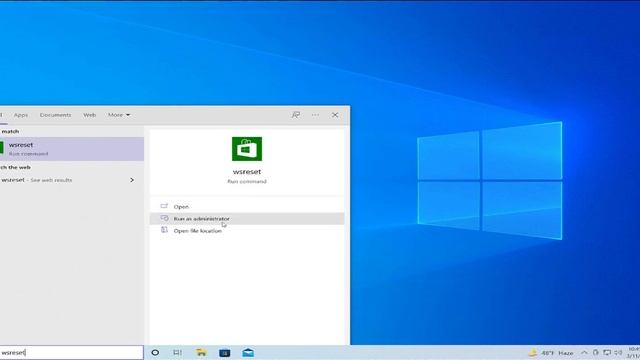Switch to the Documents search tab
This screenshot has height=360, width=640.
tap(56, 115)
